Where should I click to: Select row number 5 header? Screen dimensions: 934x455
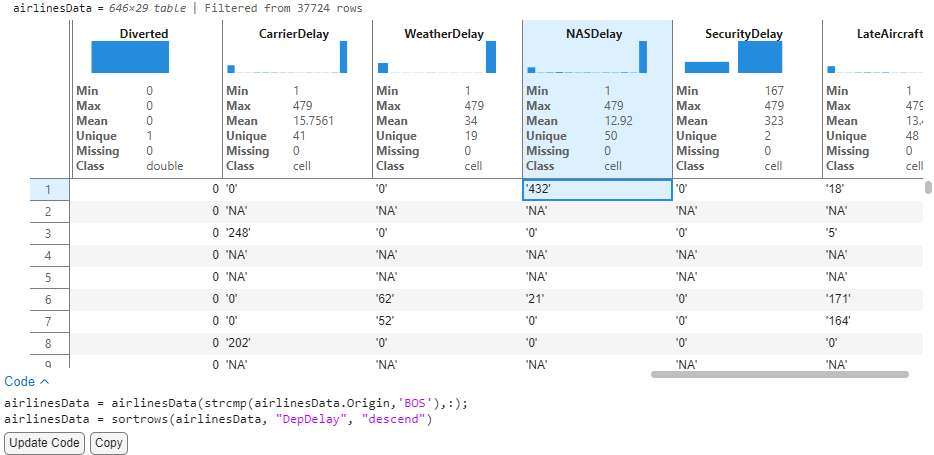(x=48, y=277)
